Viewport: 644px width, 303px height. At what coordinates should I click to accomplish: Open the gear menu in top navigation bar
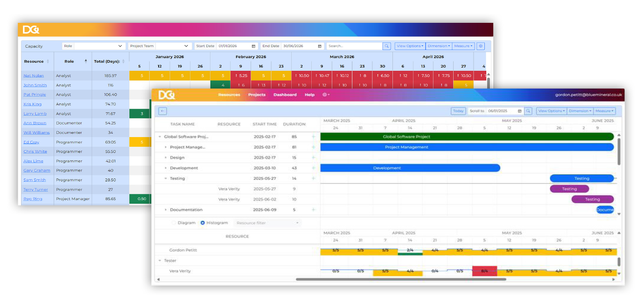coord(326,95)
